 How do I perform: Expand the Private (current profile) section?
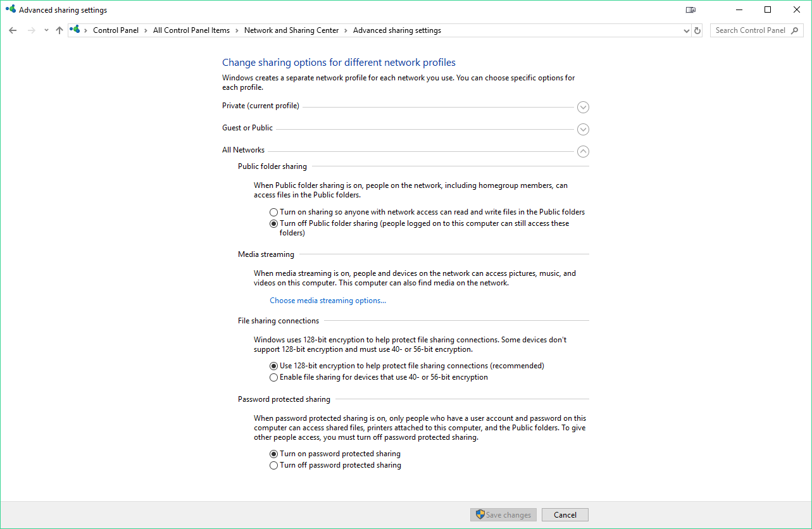point(583,107)
